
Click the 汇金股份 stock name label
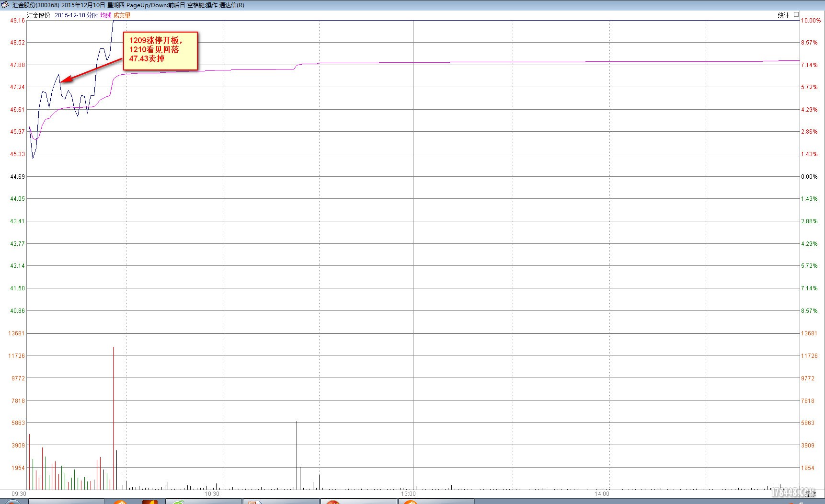coord(38,15)
